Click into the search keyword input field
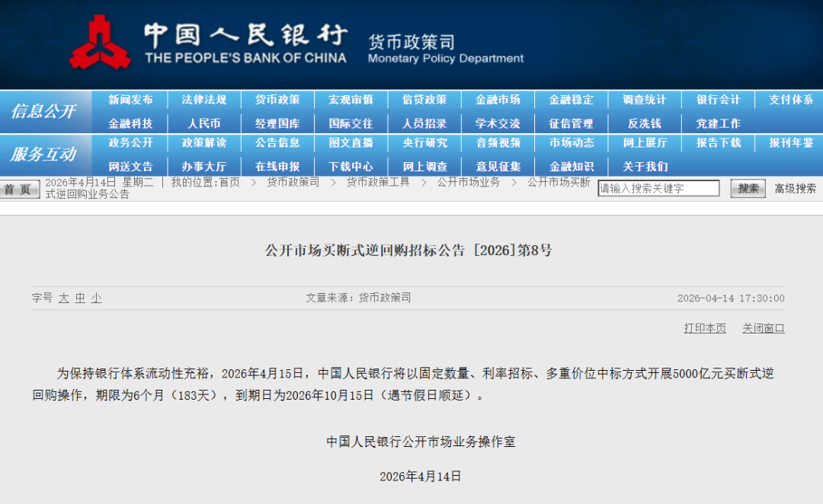The height and width of the screenshot is (504, 823). click(658, 189)
